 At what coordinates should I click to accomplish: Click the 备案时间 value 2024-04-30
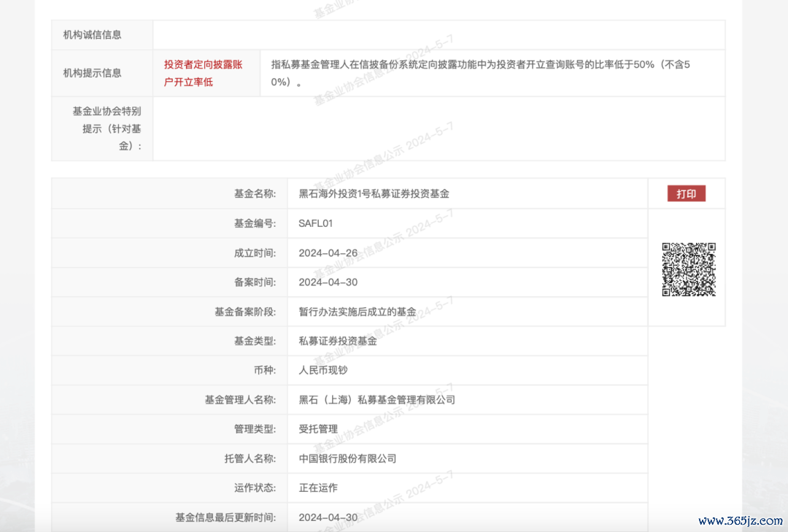pyautogui.click(x=328, y=282)
